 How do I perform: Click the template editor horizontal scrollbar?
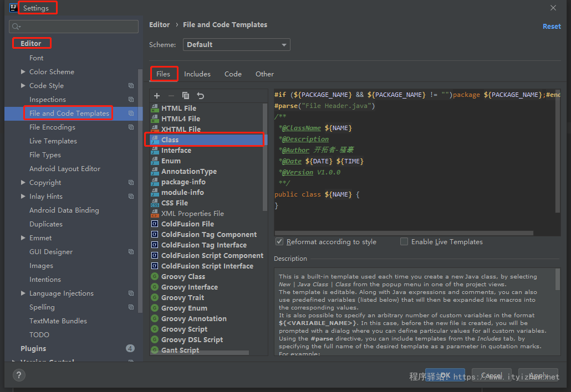click(x=404, y=233)
